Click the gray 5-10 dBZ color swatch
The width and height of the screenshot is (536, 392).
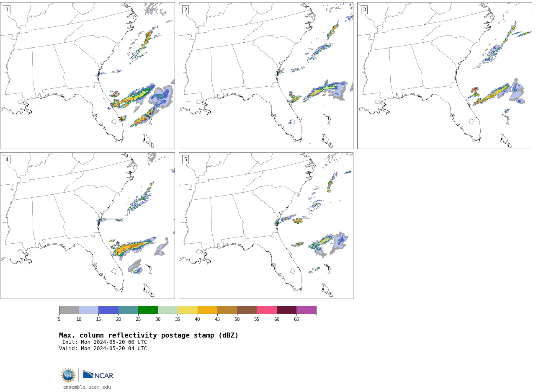coord(69,310)
